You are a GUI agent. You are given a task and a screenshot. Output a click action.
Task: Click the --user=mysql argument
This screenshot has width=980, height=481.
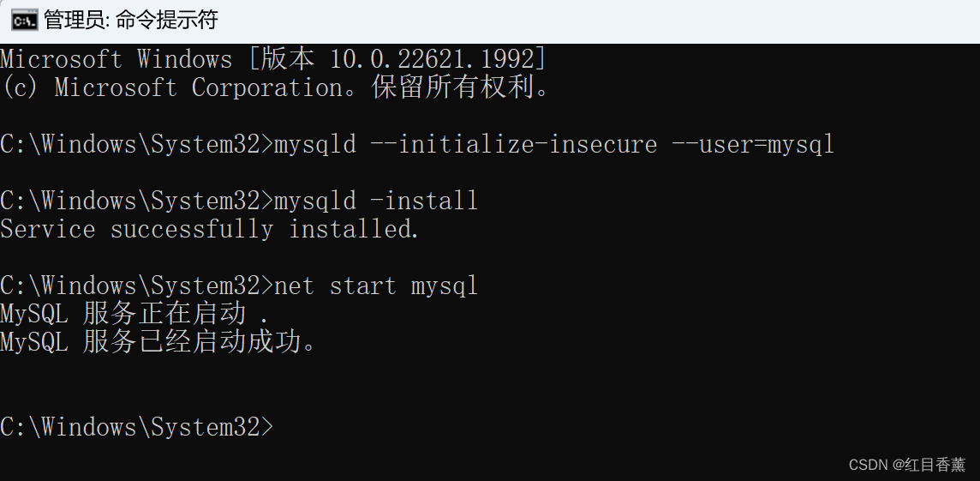753,145
